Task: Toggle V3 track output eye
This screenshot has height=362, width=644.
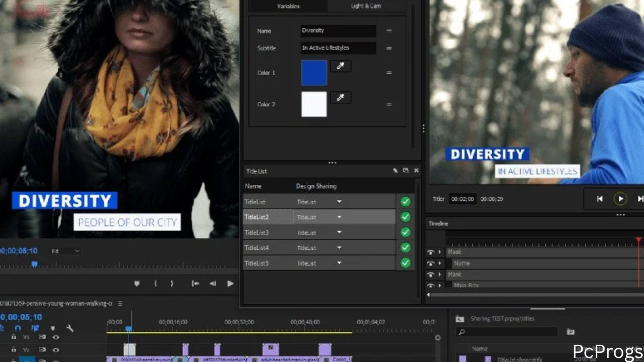Action: 56,337
